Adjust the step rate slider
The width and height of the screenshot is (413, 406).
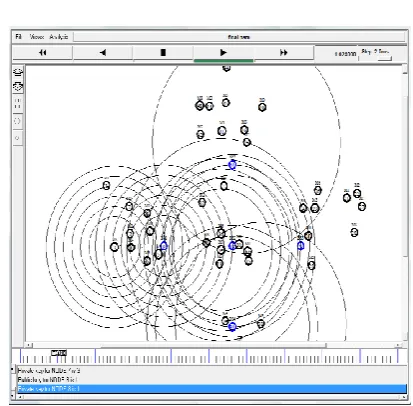click(x=385, y=58)
